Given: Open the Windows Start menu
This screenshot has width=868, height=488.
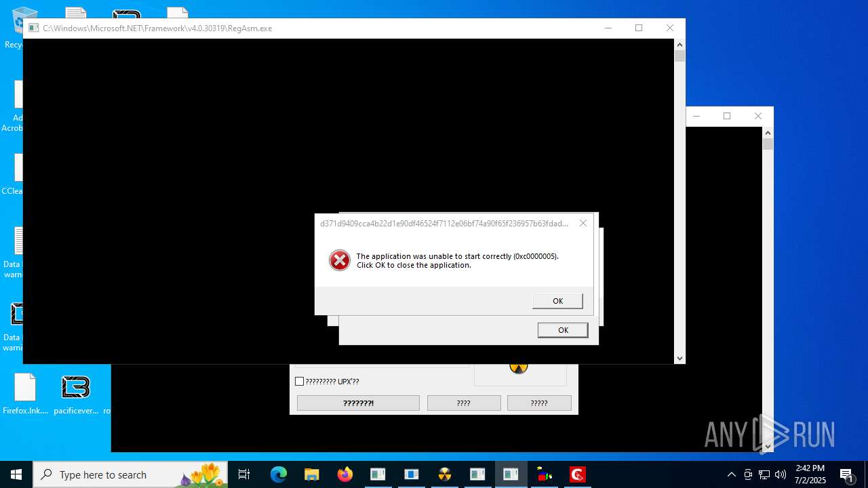Looking at the screenshot, I should tap(16, 474).
